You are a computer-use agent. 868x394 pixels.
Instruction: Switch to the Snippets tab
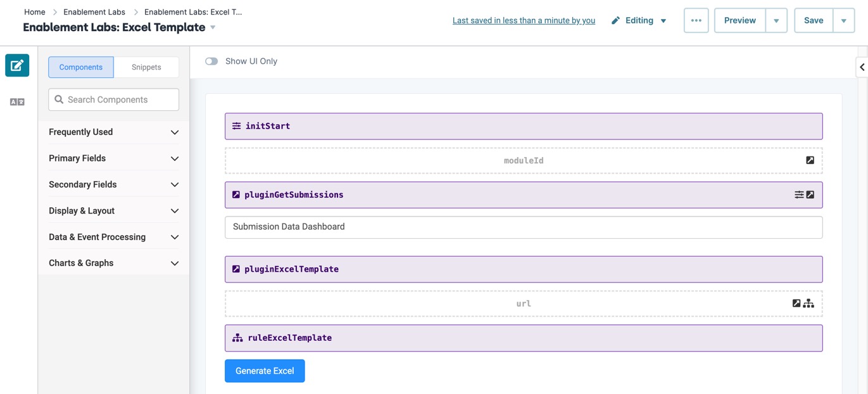pyautogui.click(x=146, y=67)
